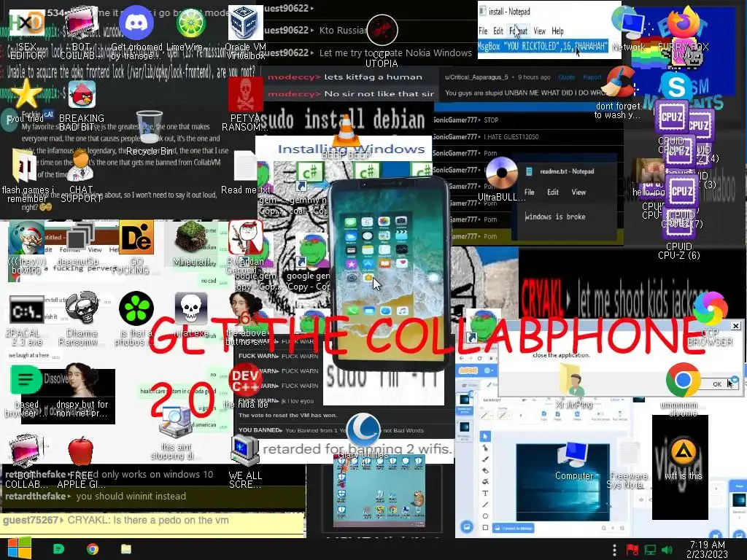The width and height of the screenshot is (747, 560).
Task: Open Help menu in install Notepad
Action: pyautogui.click(x=557, y=31)
